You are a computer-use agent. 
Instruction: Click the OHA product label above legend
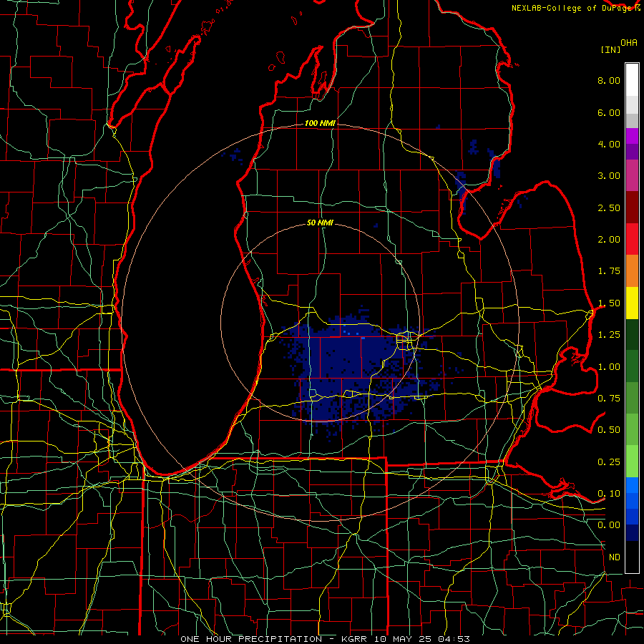629,43
